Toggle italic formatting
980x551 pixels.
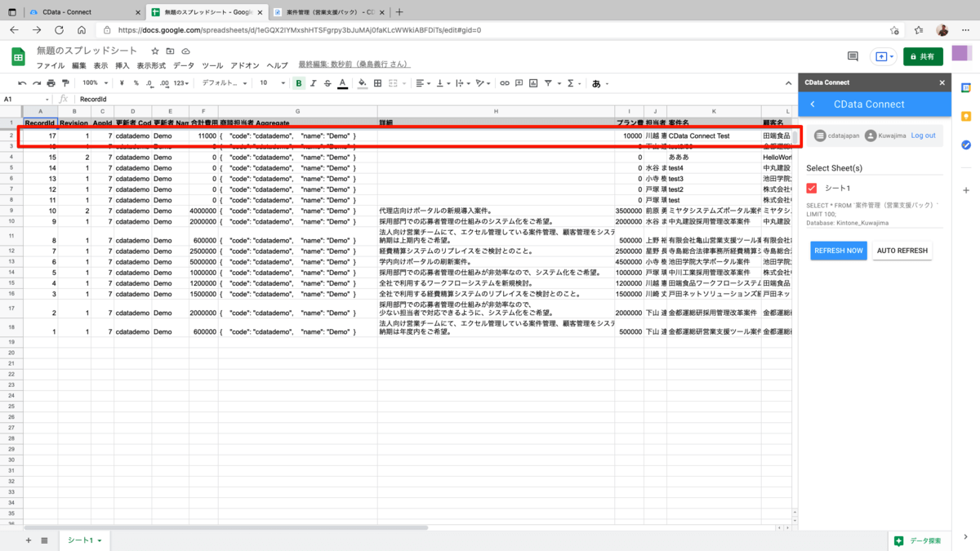(313, 83)
